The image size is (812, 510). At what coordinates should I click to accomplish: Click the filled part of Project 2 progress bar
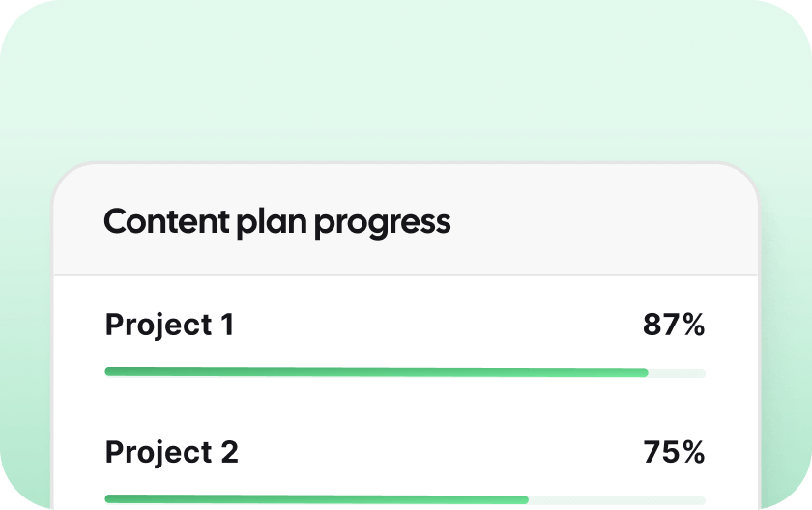(x=317, y=499)
